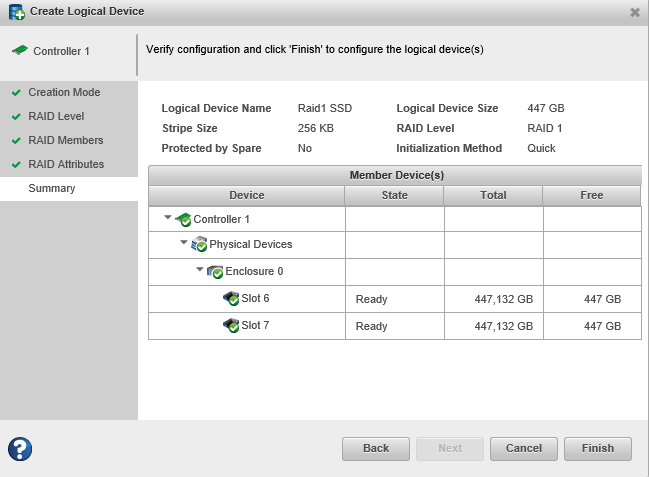
Task: Close the Create Logical Device dialog
Action: click(x=634, y=12)
